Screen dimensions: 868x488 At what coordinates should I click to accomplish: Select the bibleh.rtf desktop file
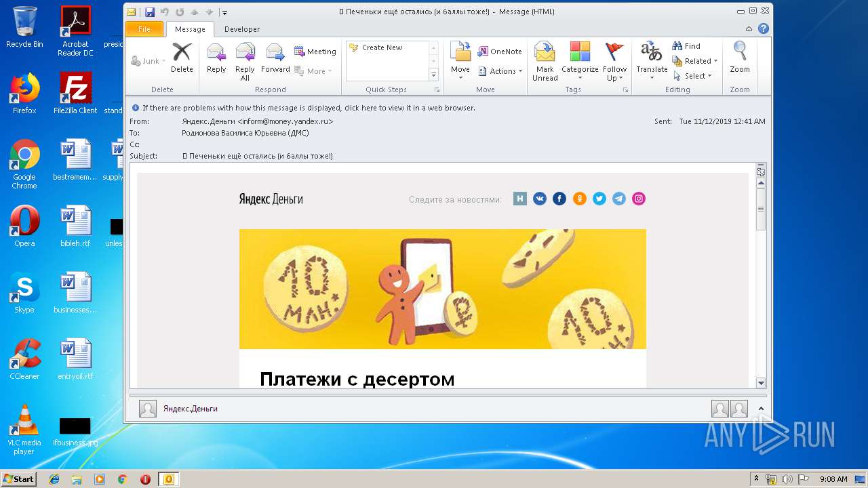click(x=75, y=226)
